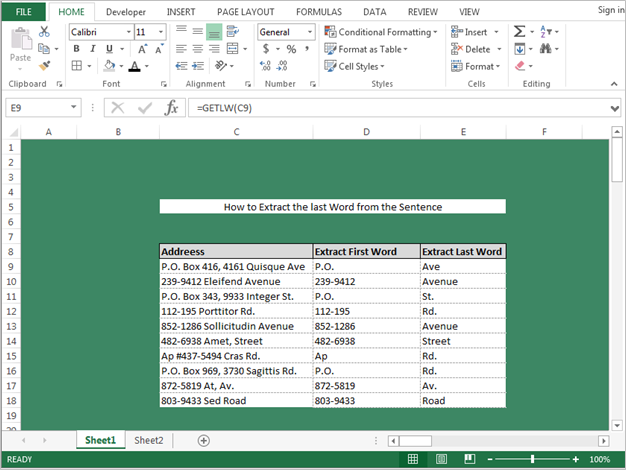Click the Copy icon in Clipboard
This screenshot has height=470, width=626.
pos(44,49)
